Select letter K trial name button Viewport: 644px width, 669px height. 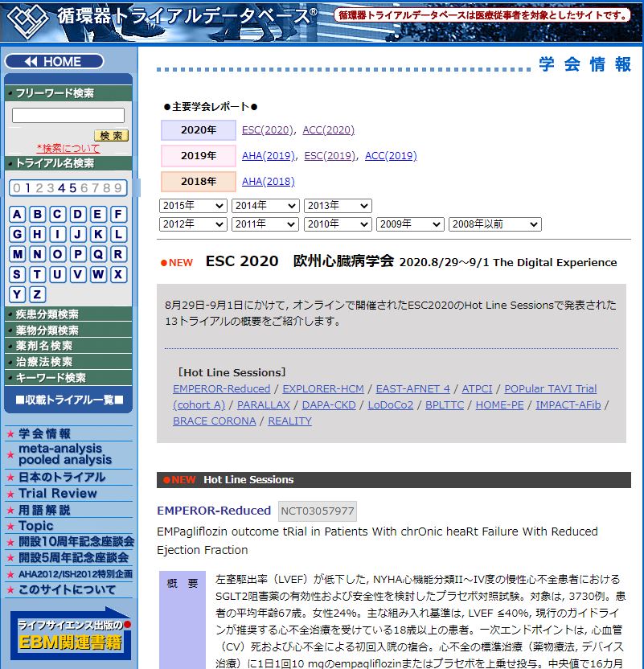[x=98, y=234]
